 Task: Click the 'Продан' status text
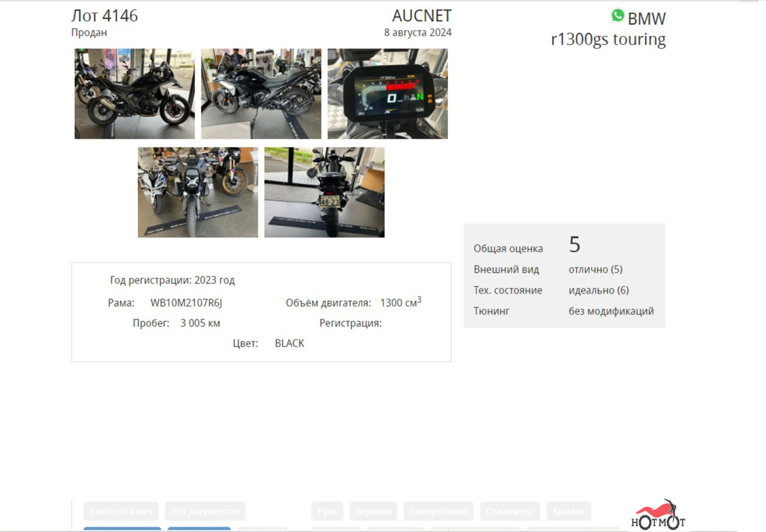pyautogui.click(x=89, y=33)
